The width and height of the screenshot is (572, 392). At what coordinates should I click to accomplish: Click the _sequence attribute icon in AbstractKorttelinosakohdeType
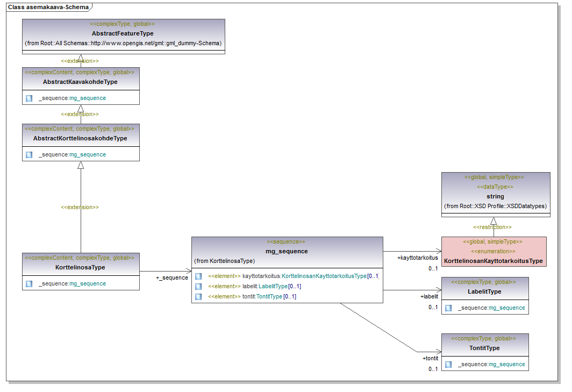[x=29, y=155]
